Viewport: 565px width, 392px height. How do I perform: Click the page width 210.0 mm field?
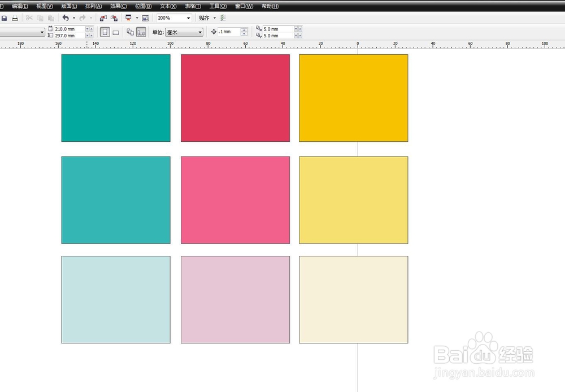69,29
